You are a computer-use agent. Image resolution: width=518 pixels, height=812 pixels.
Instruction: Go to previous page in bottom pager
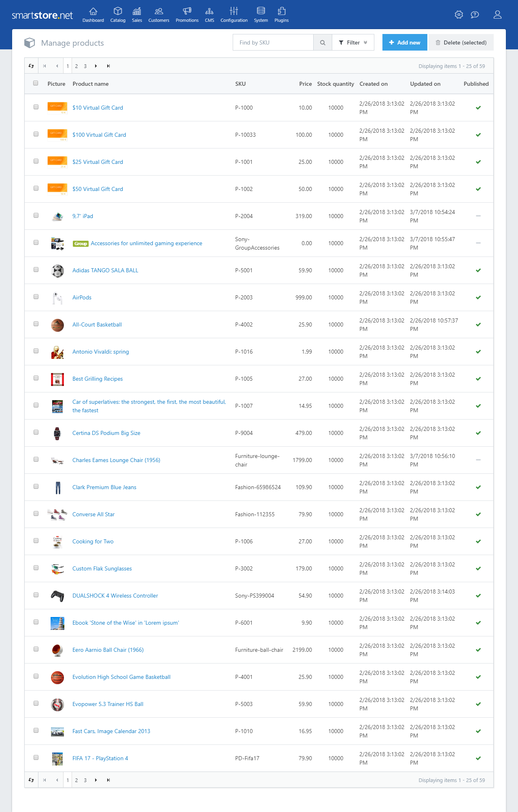[x=57, y=780]
